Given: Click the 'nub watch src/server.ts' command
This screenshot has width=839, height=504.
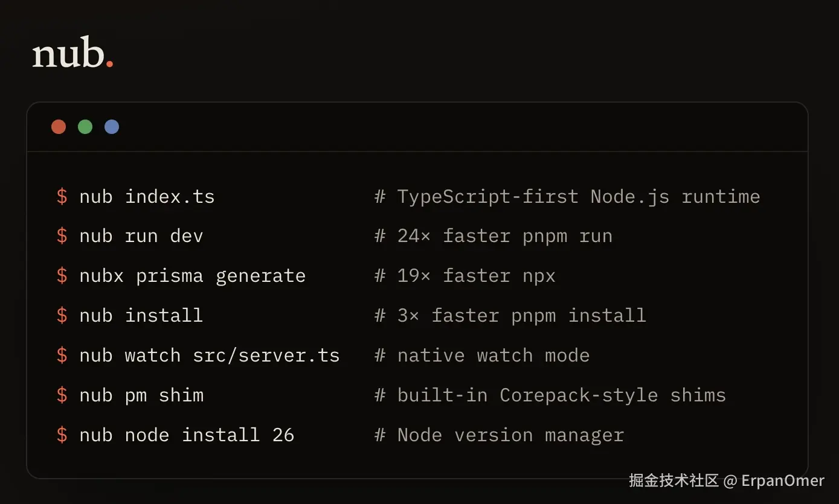Looking at the screenshot, I should (x=210, y=355).
